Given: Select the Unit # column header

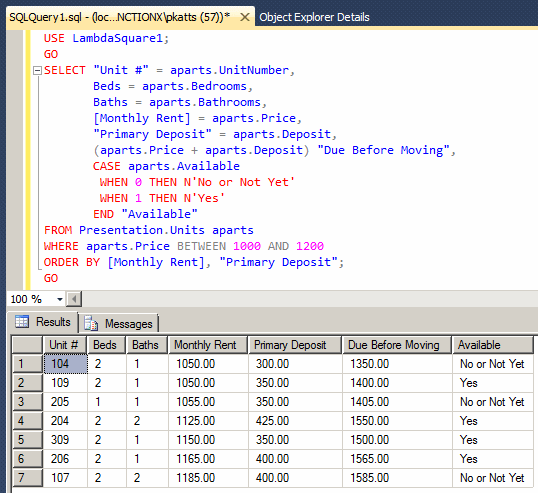Looking at the screenshot, I should (x=65, y=345).
